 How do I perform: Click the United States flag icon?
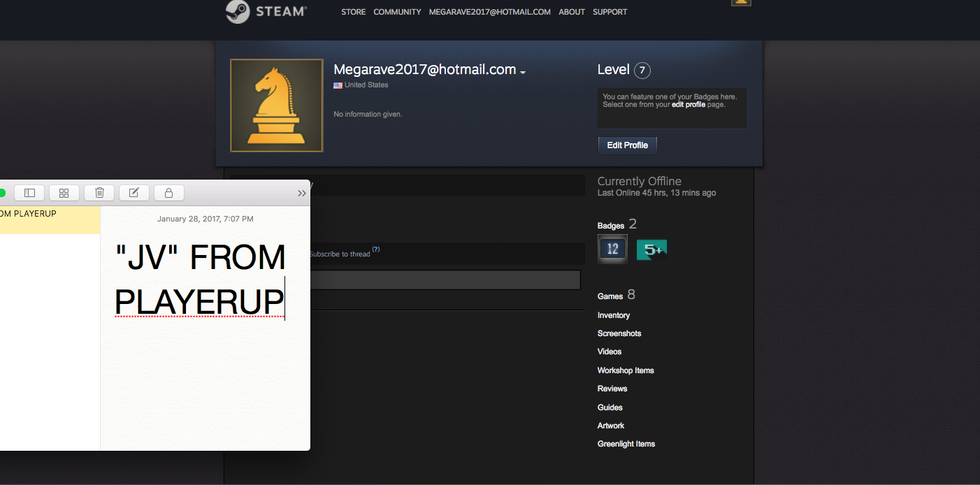[x=338, y=85]
